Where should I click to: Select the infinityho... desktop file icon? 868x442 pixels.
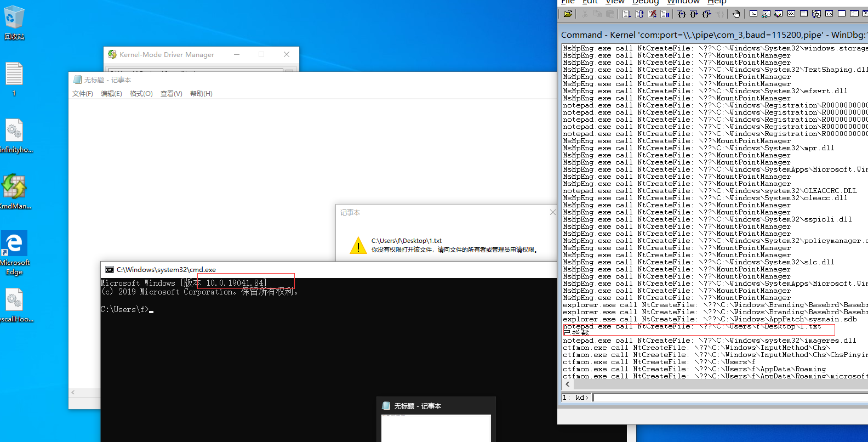coord(15,136)
